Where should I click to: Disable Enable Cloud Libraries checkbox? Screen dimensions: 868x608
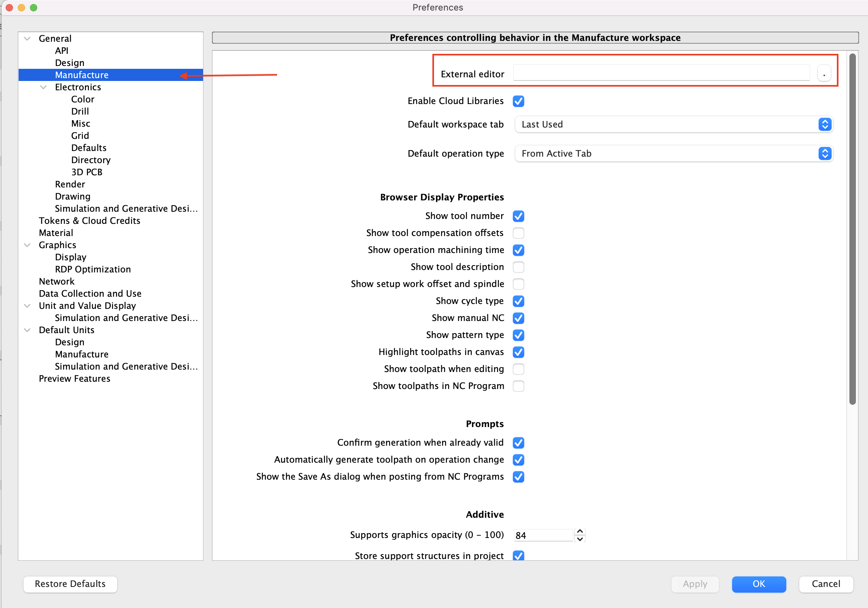point(518,101)
